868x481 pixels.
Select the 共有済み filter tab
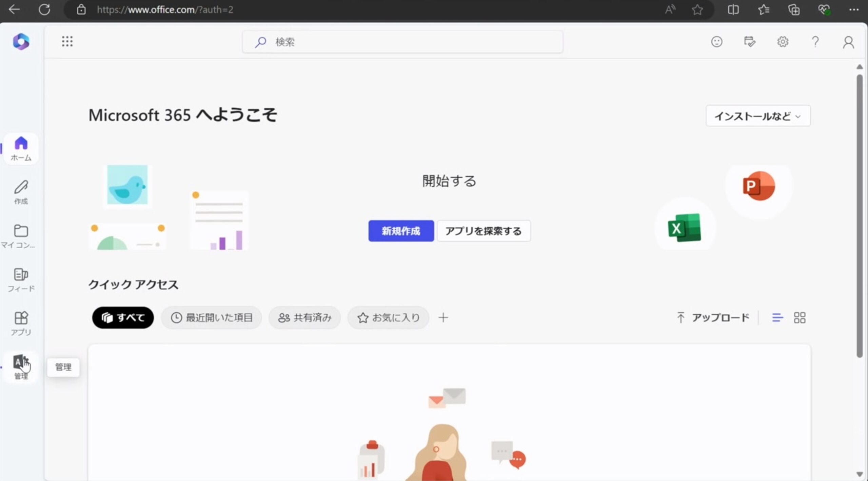[x=304, y=317]
